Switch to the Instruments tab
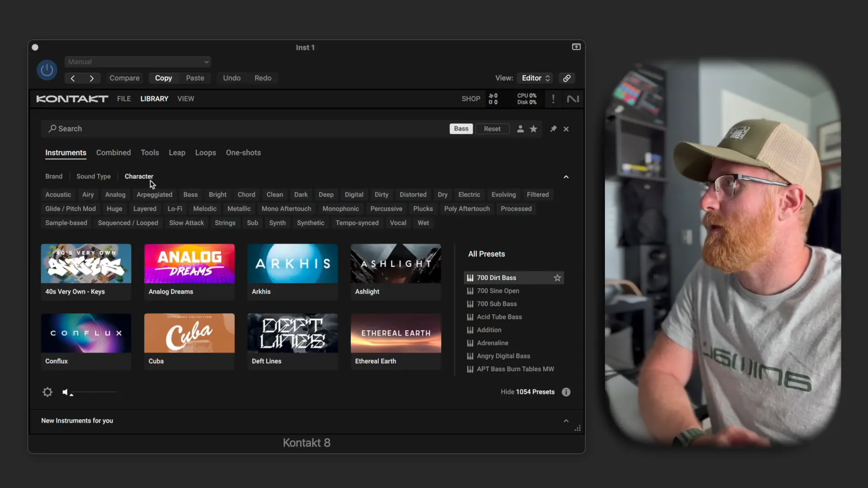Screen dimensions: 868x488 (66, 153)
